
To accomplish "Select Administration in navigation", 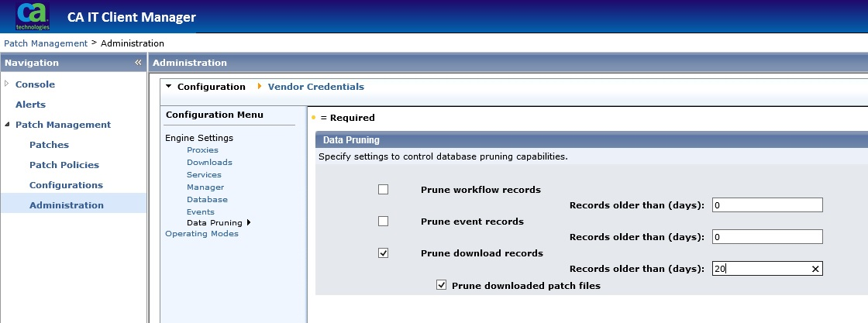I will 67,205.
